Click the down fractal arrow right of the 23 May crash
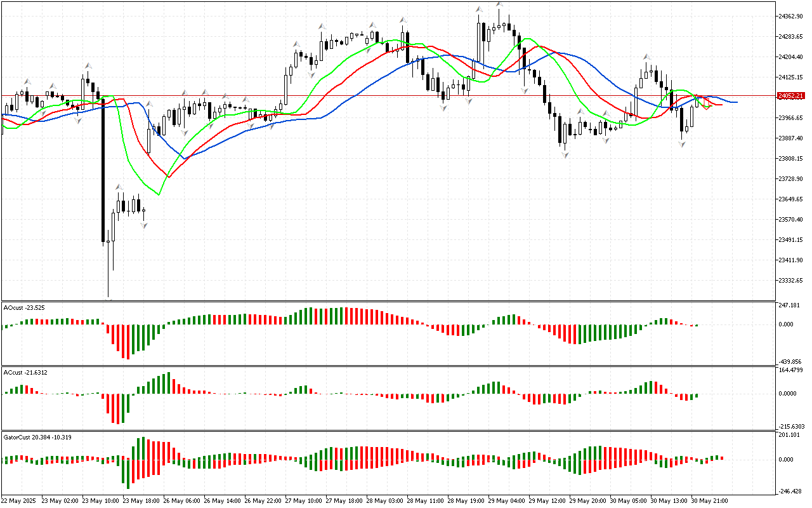Screen dimensions: 812x508 pos(144,225)
